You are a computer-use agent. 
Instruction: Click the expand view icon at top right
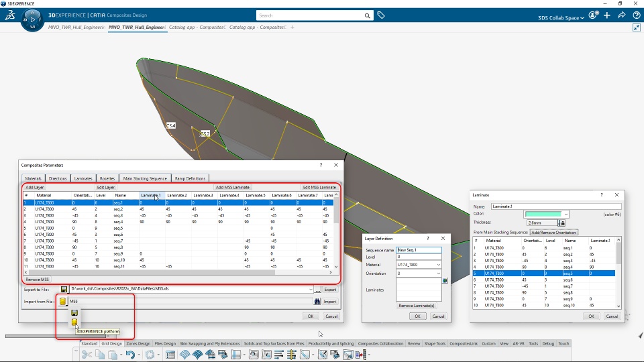point(636,27)
